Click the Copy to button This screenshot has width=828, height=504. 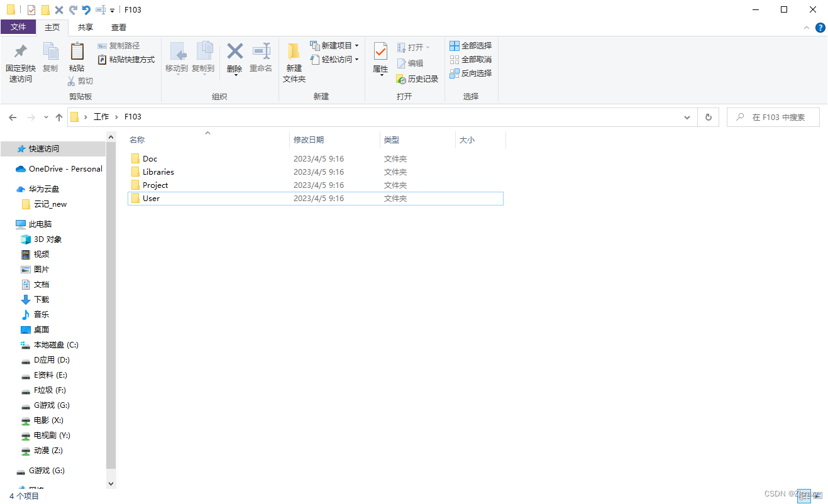pyautogui.click(x=203, y=58)
